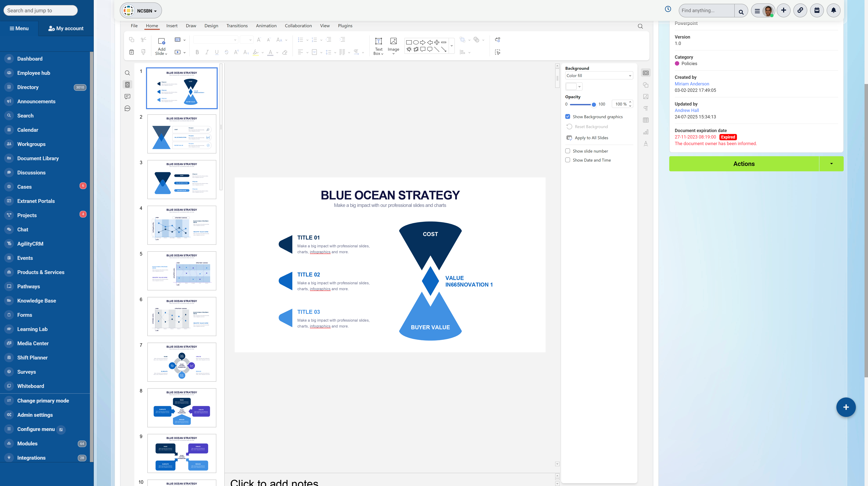Open the Color fill background dropdown
Screen dimensions: 868x486
click(x=599, y=76)
